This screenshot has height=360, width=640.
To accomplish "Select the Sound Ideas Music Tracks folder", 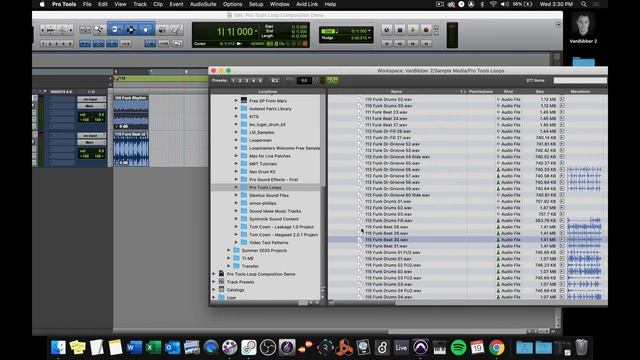I will 275,211.
